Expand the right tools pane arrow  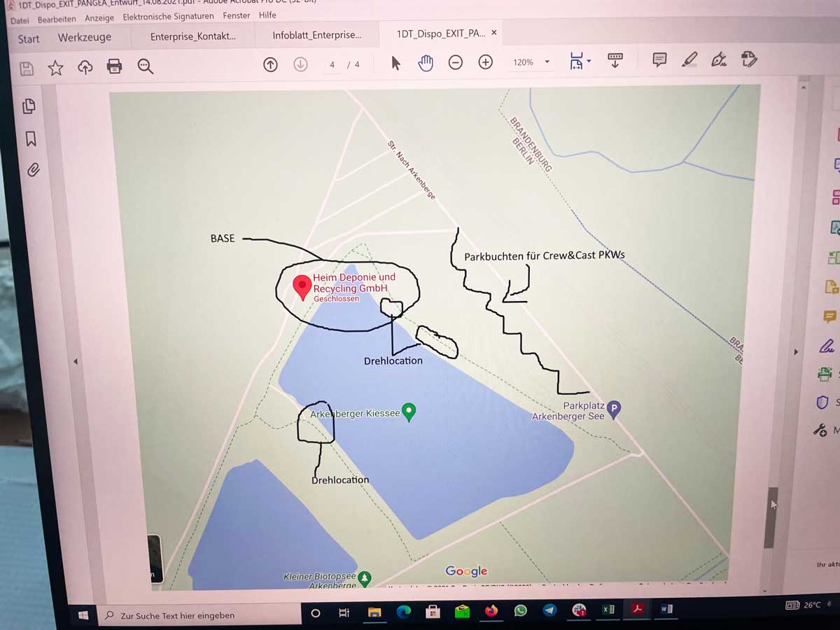point(795,352)
